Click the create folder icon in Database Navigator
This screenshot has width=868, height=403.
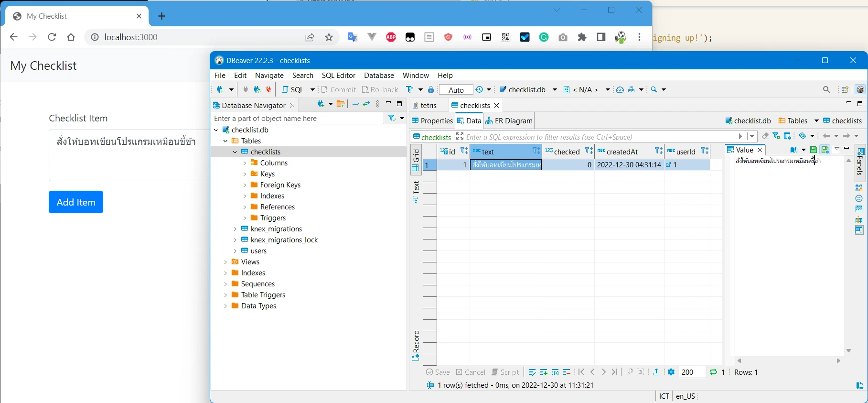[341, 104]
